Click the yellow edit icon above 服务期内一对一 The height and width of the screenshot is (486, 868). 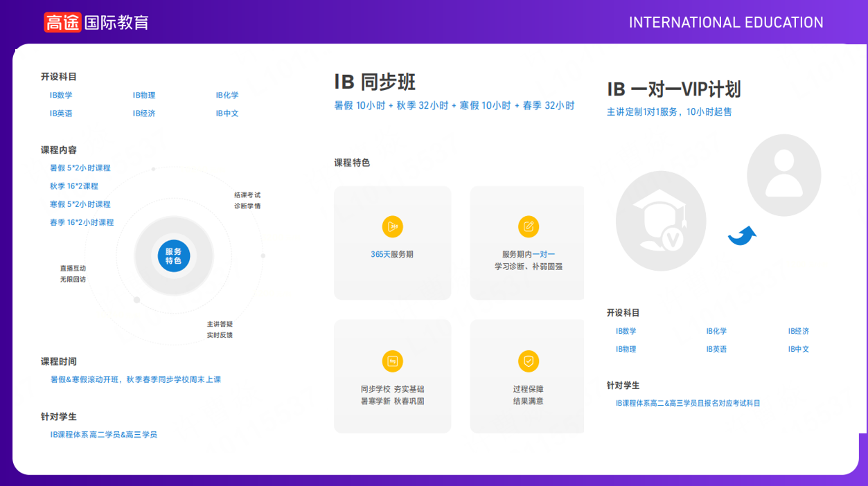coord(529,226)
